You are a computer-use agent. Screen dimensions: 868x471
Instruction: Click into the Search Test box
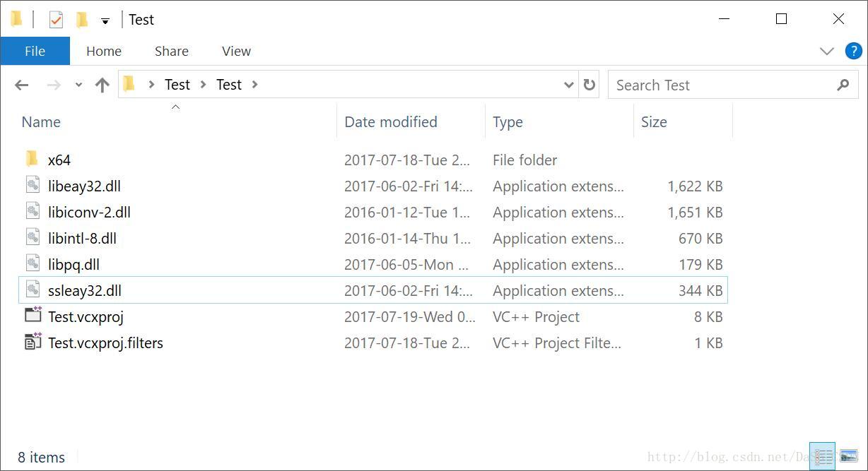coord(733,85)
